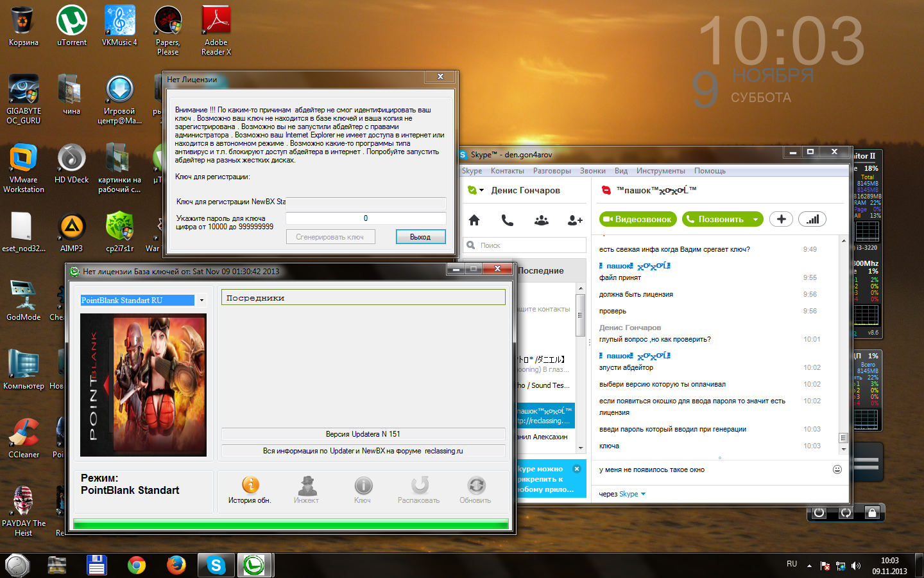This screenshot has width=924, height=578.
Task: Open the Skype Home icon
Action: [474, 220]
